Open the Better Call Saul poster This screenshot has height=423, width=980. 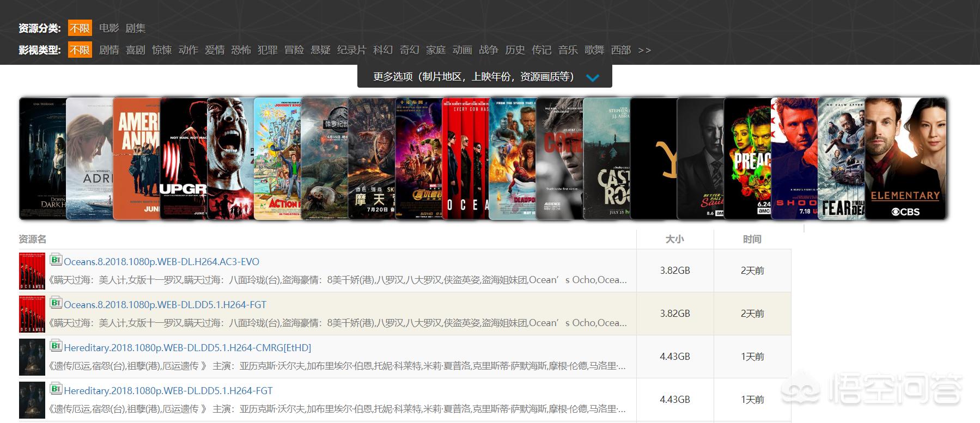pyautogui.click(x=700, y=158)
